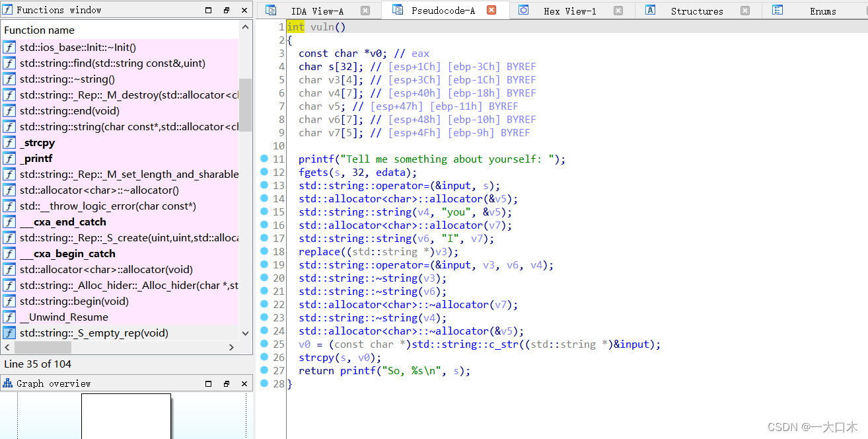Toggle the breakpoint on line 26
This screenshot has width=868, height=439.
coord(264,357)
